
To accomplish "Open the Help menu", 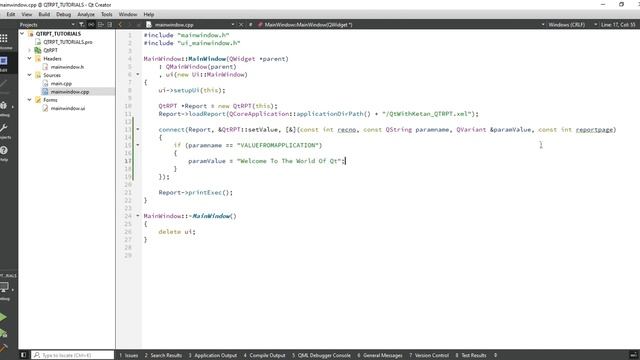I will (149, 14).
